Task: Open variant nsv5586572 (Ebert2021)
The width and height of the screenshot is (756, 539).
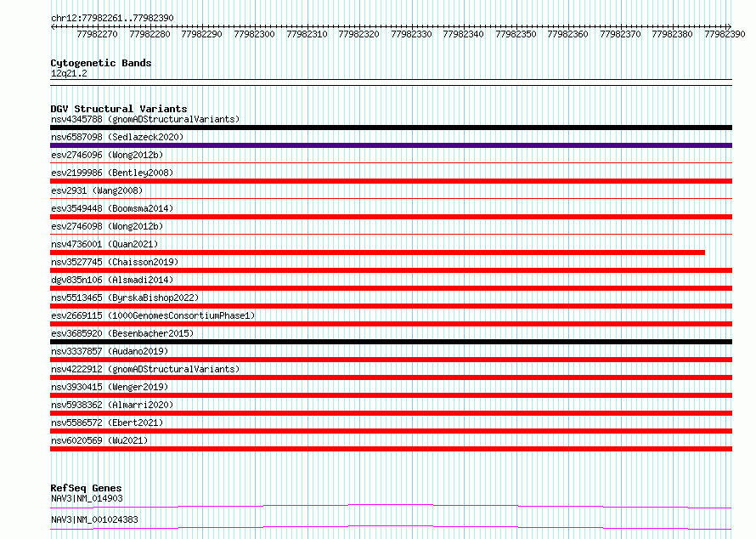Action: 107,423
